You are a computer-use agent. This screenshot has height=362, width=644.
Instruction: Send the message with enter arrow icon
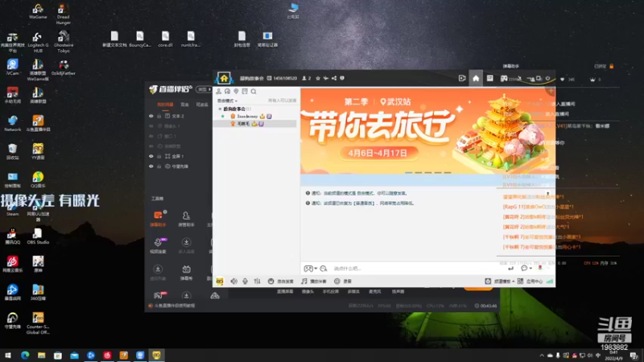(510, 269)
